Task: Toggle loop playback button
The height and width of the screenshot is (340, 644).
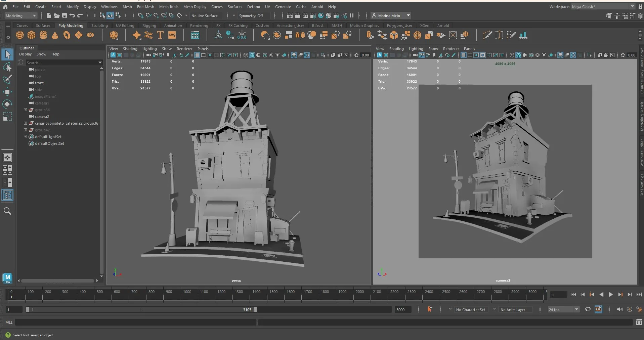Action: coord(588,309)
